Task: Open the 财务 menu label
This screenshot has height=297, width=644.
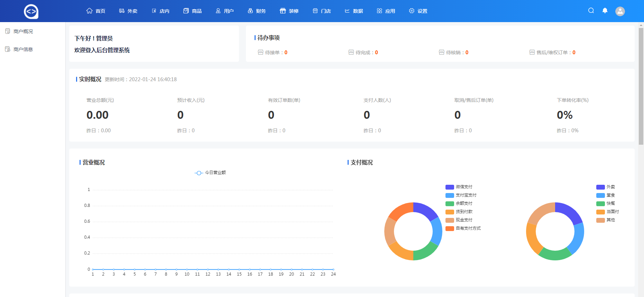Action: coord(261,11)
